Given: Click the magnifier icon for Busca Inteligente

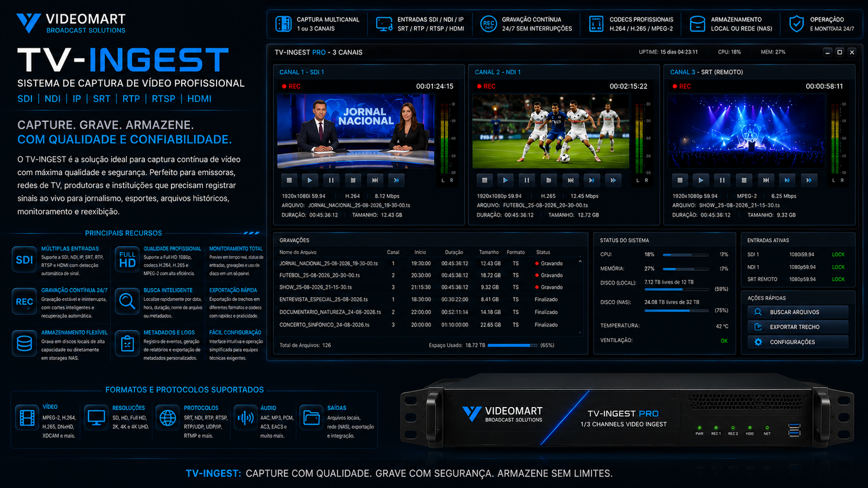Looking at the screenshot, I should coord(127,301).
